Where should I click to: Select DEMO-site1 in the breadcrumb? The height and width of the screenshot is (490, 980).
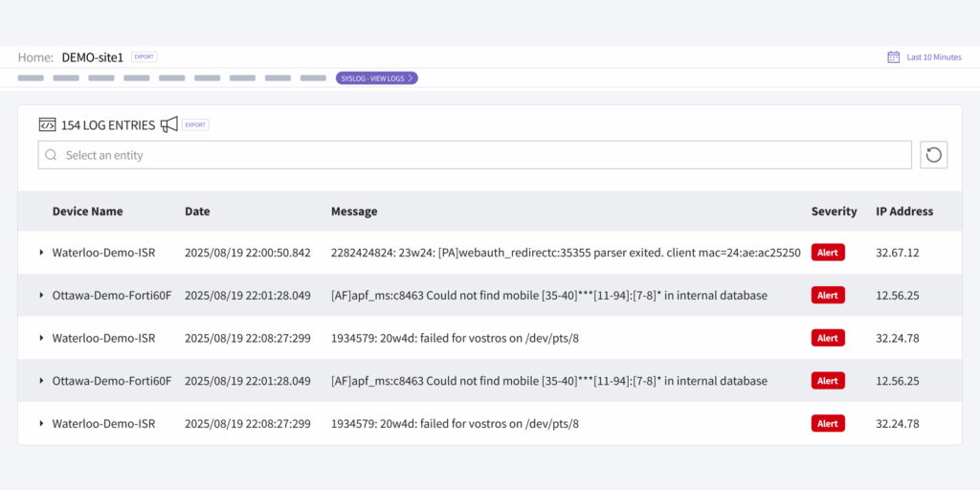click(x=92, y=57)
